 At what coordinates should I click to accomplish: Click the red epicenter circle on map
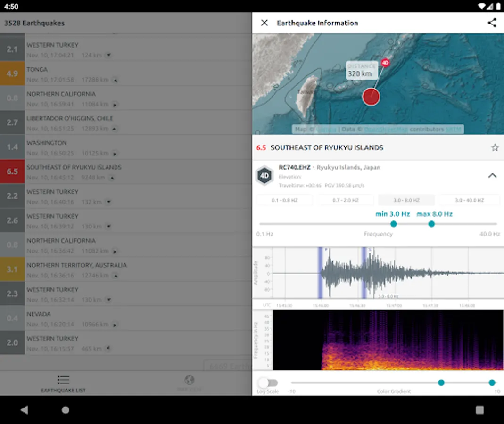[x=371, y=97]
